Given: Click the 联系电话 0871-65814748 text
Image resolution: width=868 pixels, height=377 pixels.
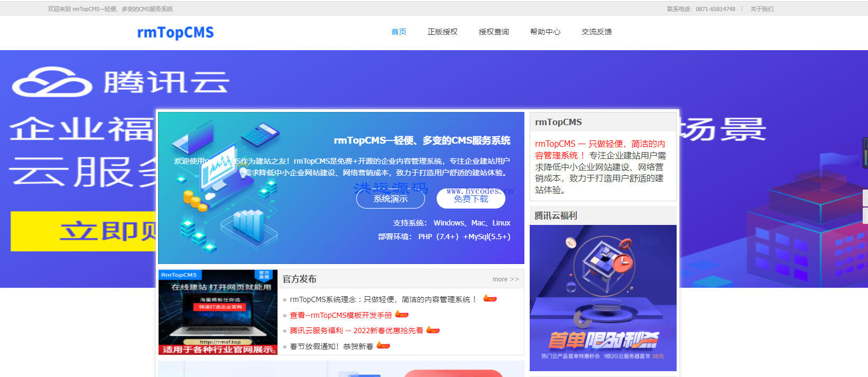Looking at the screenshot, I should pyautogui.click(x=701, y=9).
